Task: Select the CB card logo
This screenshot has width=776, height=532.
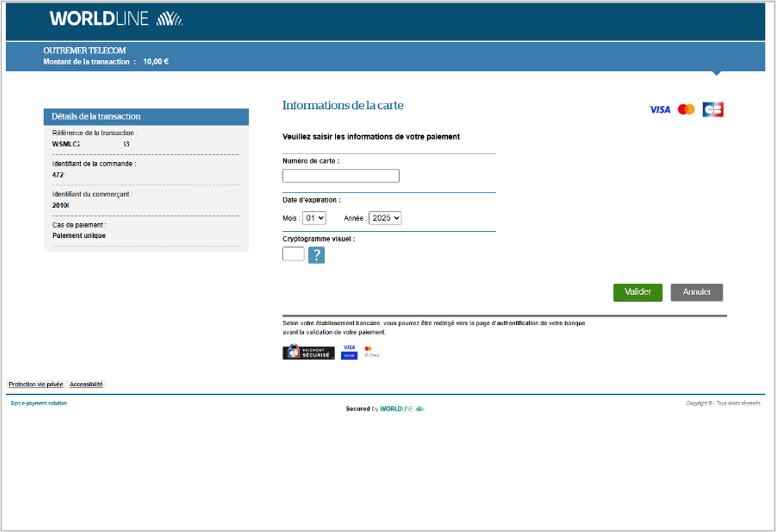Action: (x=713, y=109)
